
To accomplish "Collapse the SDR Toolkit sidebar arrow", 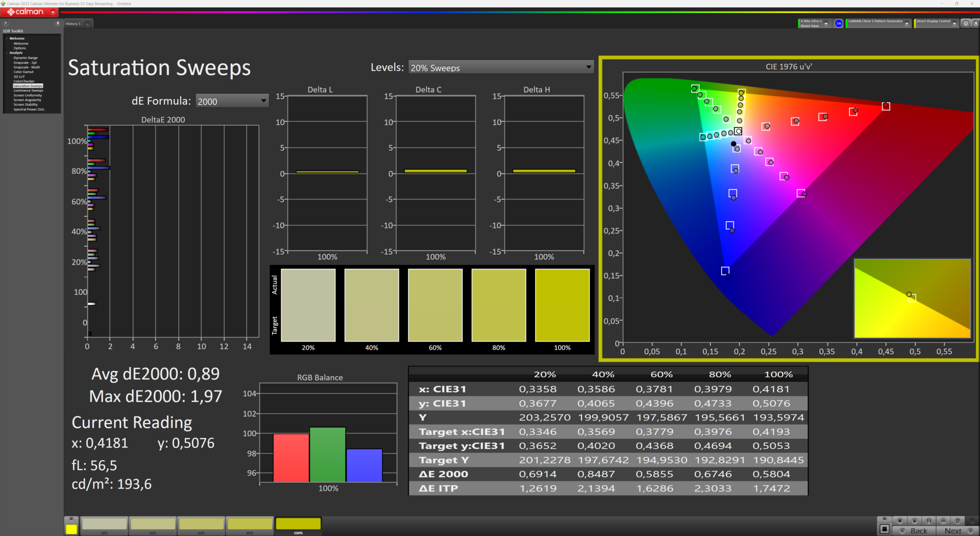I will pos(58,23).
